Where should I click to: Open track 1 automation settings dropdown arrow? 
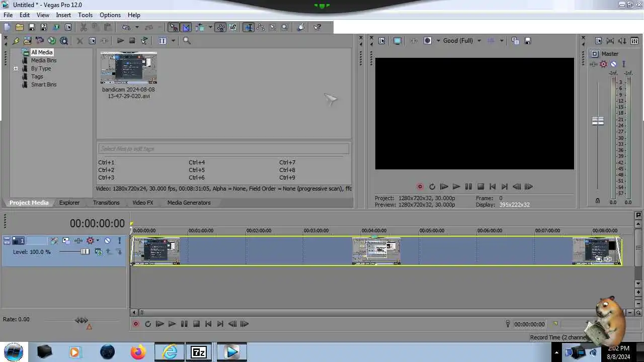(98, 241)
